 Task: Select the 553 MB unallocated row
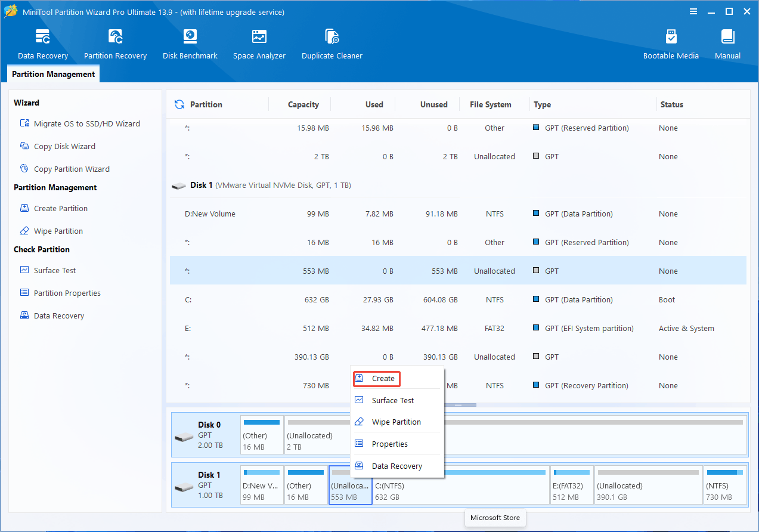pos(458,271)
